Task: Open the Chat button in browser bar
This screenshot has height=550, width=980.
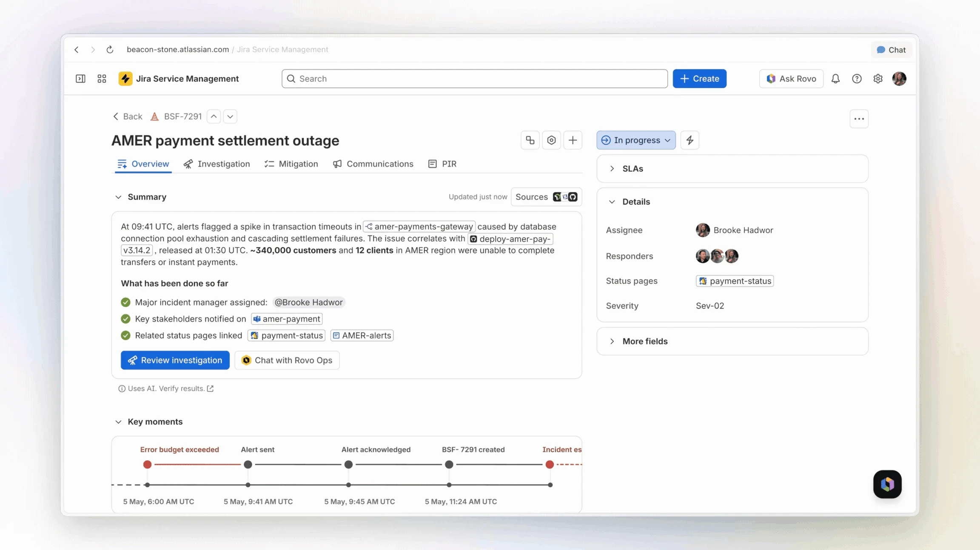Action: pyautogui.click(x=891, y=50)
